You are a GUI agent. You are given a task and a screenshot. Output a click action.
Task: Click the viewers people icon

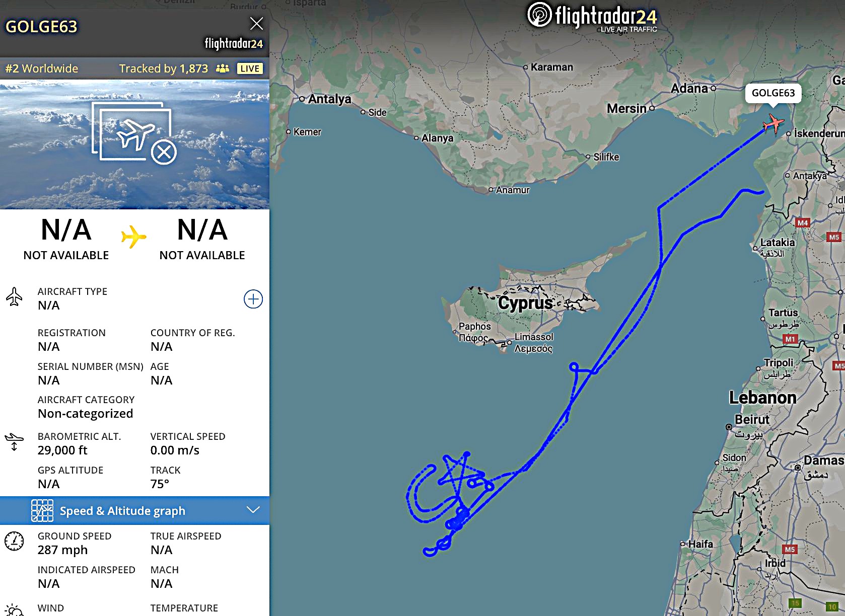(222, 68)
